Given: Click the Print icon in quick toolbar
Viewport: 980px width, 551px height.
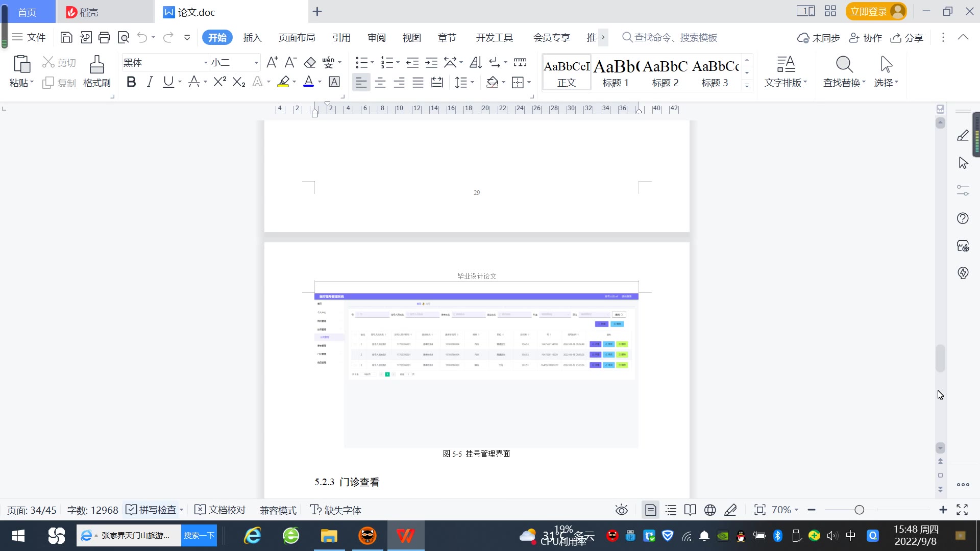Looking at the screenshot, I should [x=104, y=37].
